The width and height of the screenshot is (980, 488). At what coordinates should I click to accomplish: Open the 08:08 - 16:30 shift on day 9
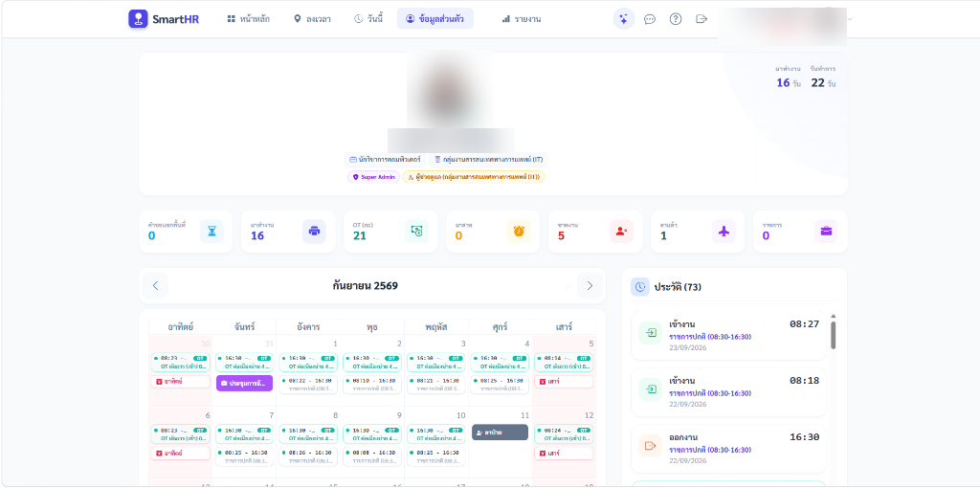[372, 456]
